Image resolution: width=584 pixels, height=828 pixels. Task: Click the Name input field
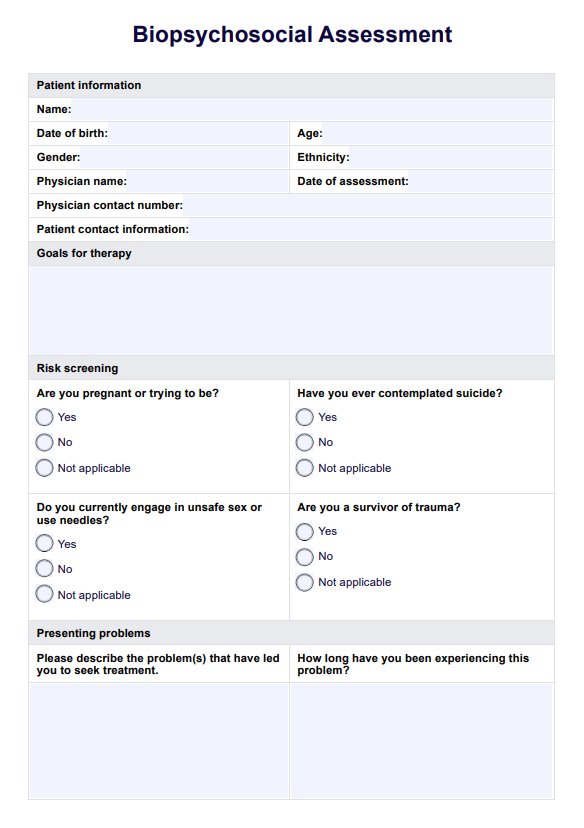coord(312,110)
